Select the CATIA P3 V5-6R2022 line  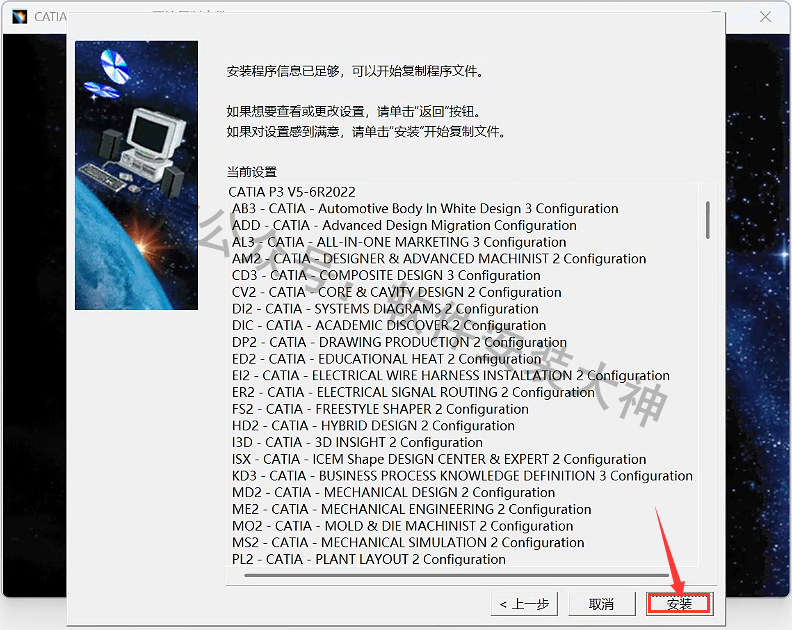click(x=292, y=192)
